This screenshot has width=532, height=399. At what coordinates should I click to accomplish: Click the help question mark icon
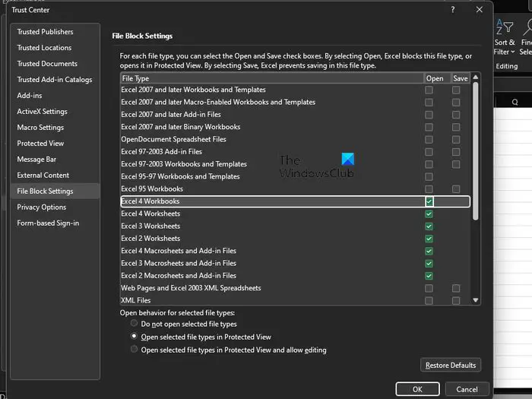[x=453, y=10]
